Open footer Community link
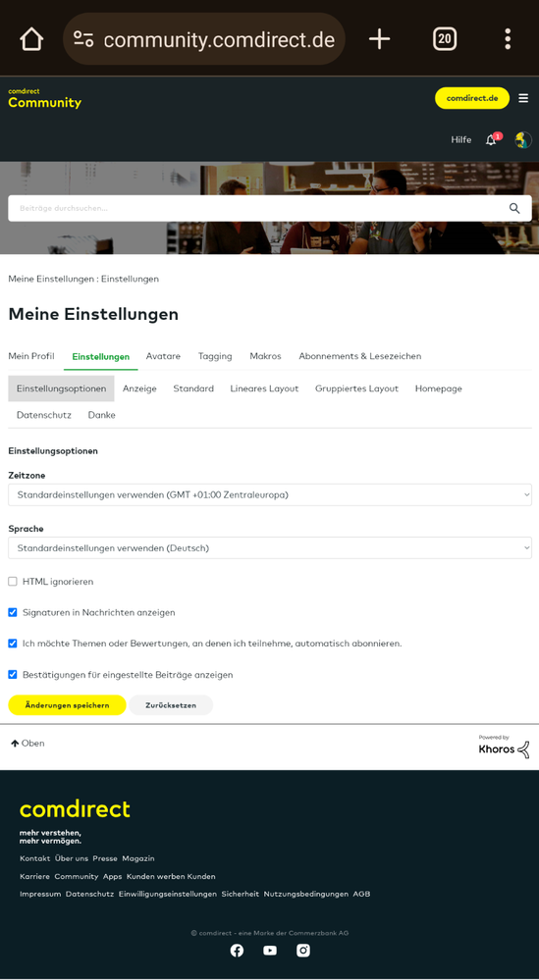 (x=77, y=877)
